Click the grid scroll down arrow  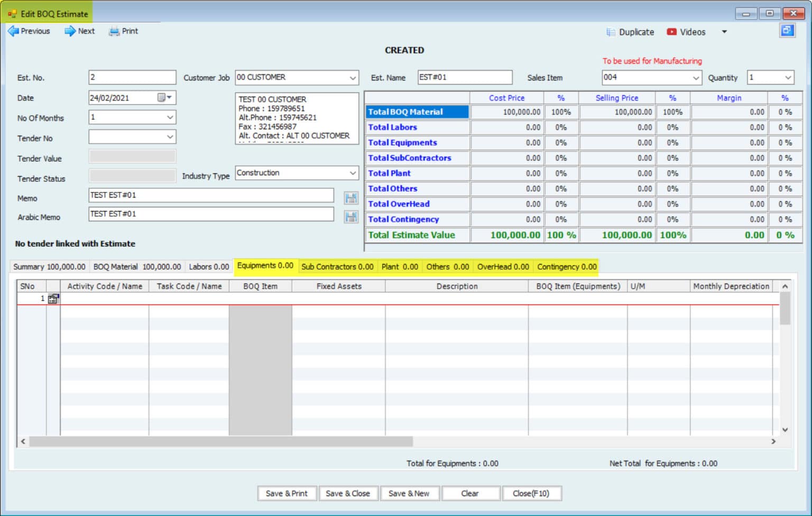(x=785, y=430)
